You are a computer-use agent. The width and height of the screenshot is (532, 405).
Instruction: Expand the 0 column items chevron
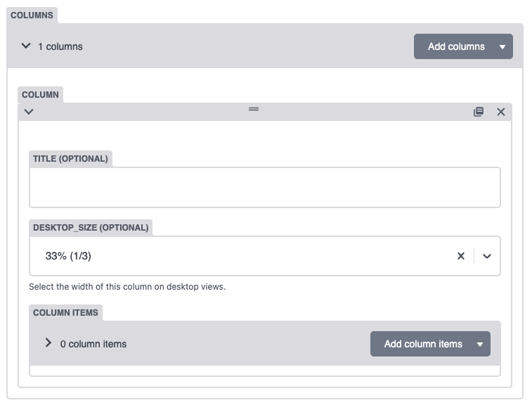pos(48,342)
